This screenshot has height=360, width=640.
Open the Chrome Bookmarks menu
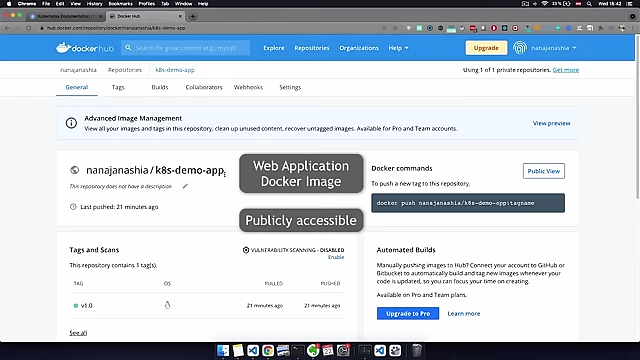tap(120, 4)
